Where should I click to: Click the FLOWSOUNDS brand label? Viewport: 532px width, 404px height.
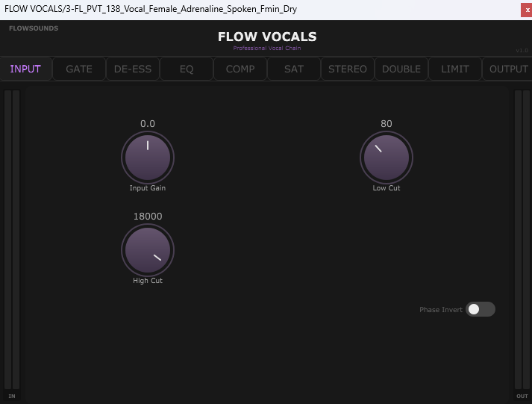[x=34, y=28]
